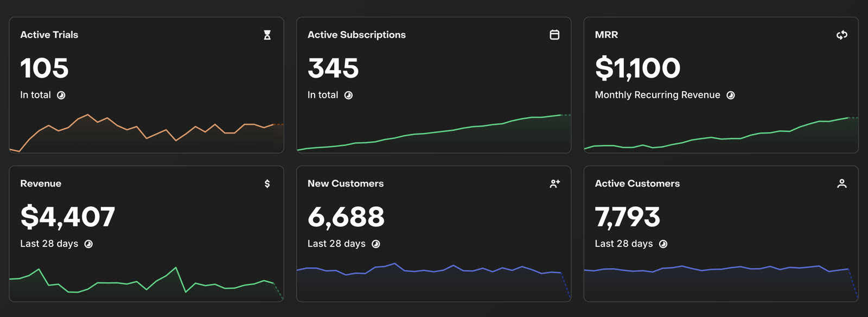The width and height of the screenshot is (868, 317).
Task: Click the 7,793 active customers value
Action: coord(628,217)
